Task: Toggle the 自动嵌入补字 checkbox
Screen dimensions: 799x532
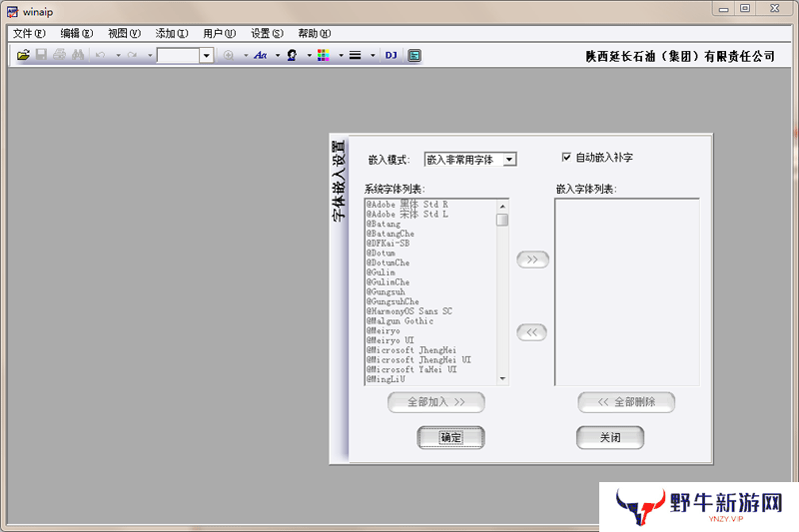Action: 566,157
